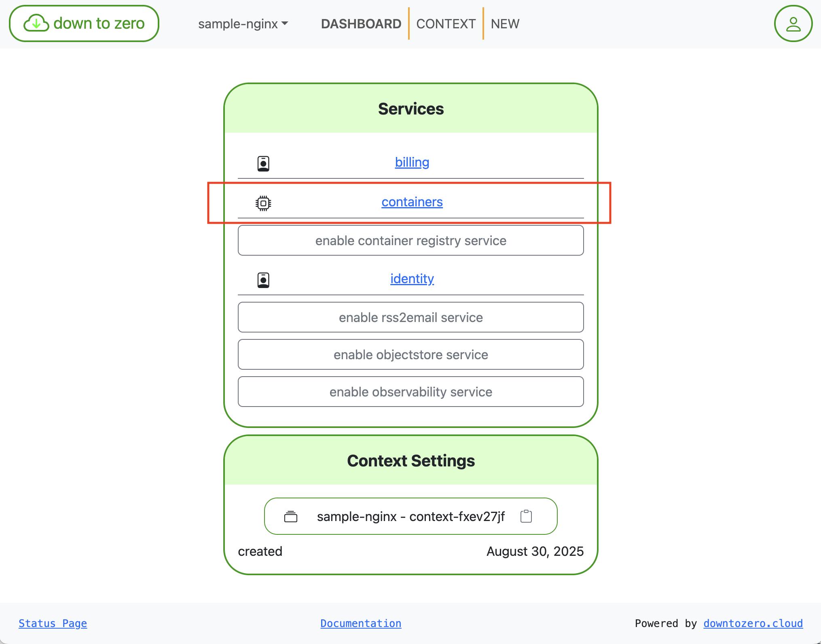Open the CONTEXT tab
Viewport: 821px width, 644px height.
[x=446, y=24]
